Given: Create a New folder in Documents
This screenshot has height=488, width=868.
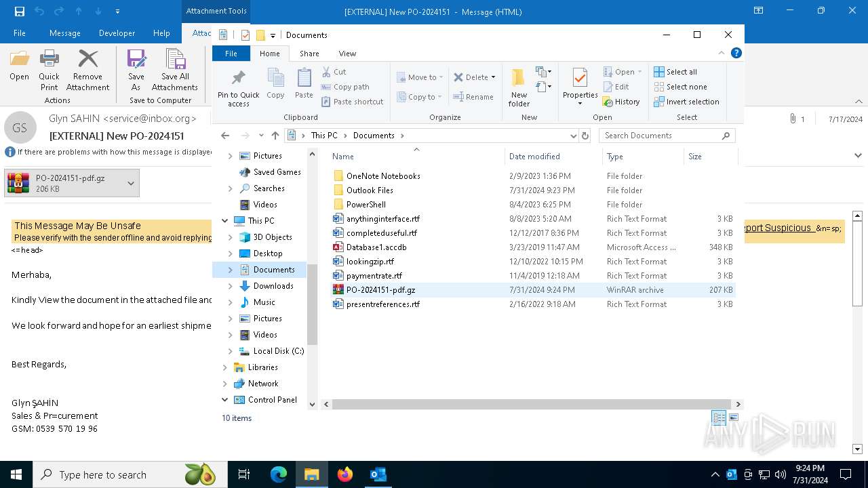Looking at the screenshot, I should [x=519, y=87].
